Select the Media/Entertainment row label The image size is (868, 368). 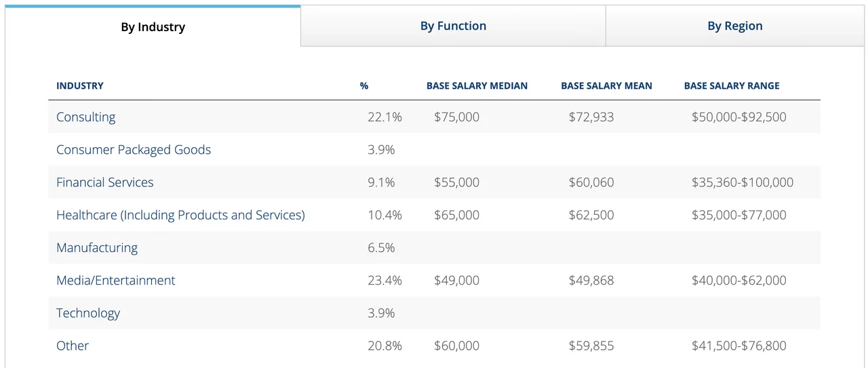116,281
